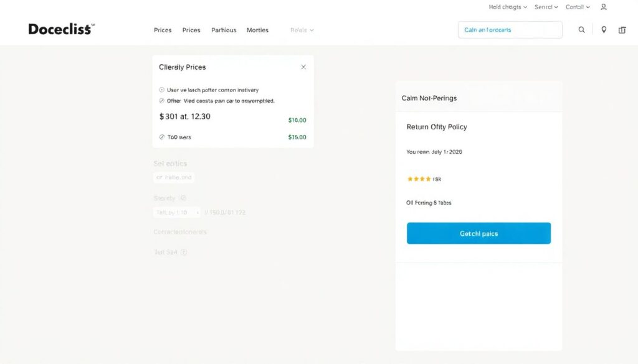Click the info icon beside Storety
Viewport: 638px width, 364px height.
[183, 198]
